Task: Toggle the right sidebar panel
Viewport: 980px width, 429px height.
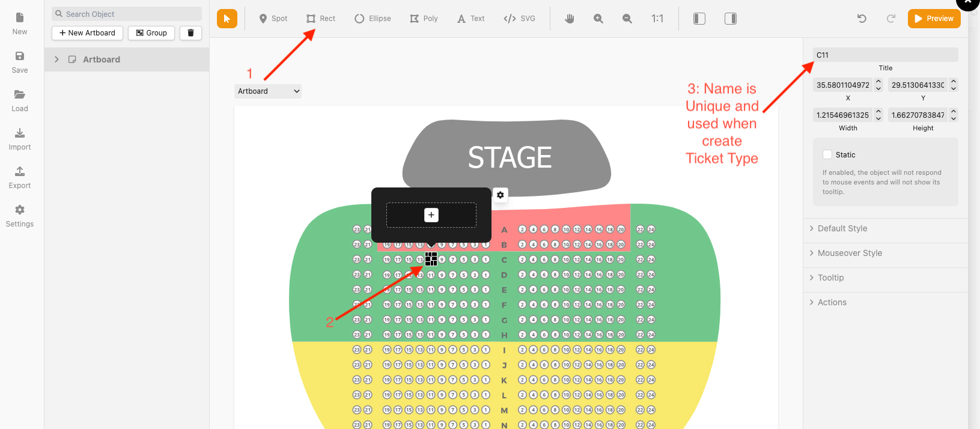Action: click(x=731, y=19)
